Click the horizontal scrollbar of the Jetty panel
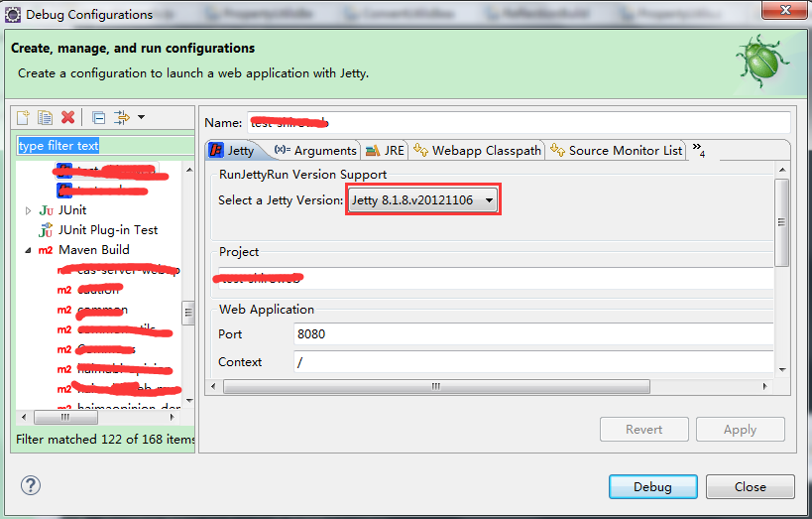 [436, 386]
